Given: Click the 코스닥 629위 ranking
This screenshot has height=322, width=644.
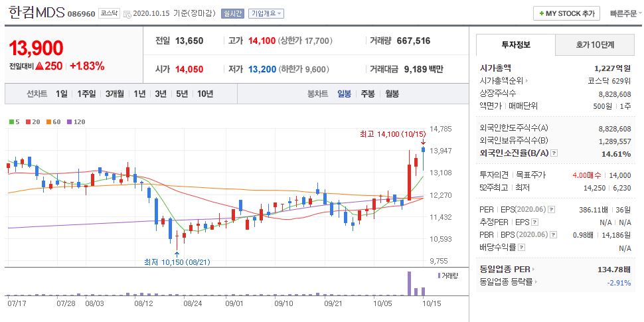Looking at the screenshot, I should click(x=609, y=81).
